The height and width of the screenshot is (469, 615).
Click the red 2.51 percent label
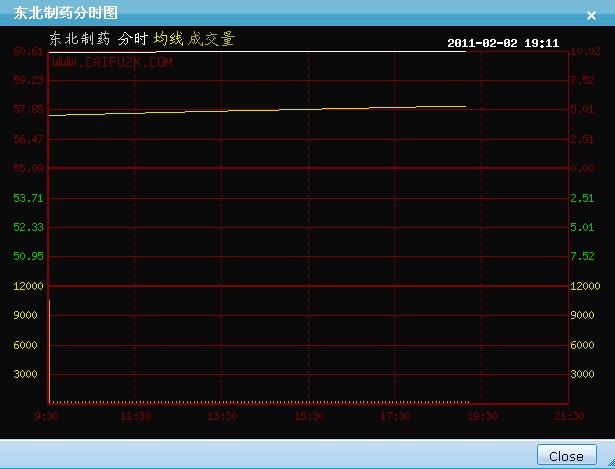(582, 139)
